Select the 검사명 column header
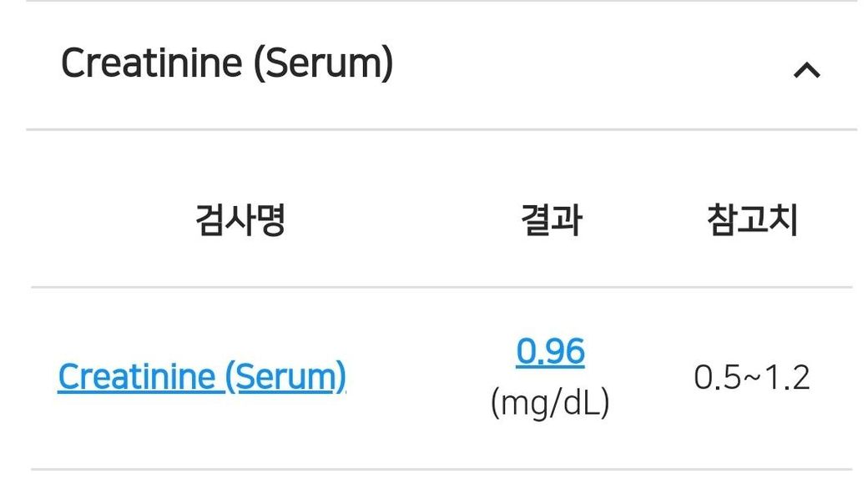Image resolution: width=868 pixels, height=483 pixels. pyautogui.click(x=240, y=220)
